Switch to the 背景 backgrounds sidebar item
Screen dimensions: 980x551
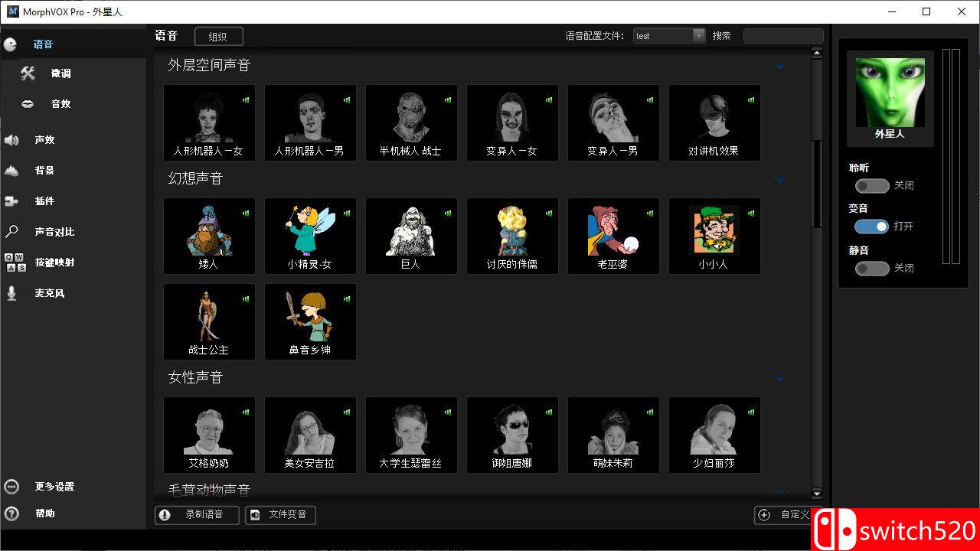44,171
